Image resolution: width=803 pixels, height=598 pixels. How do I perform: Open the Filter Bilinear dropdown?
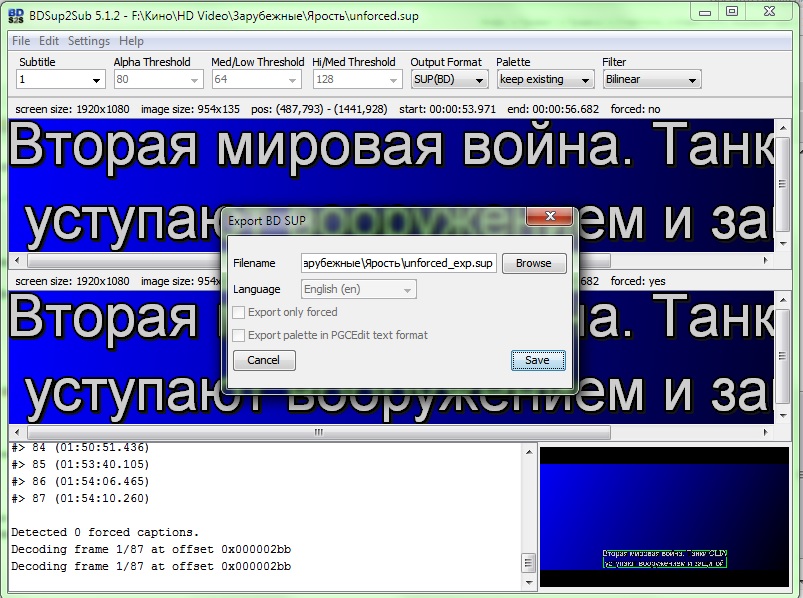[652, 80]
